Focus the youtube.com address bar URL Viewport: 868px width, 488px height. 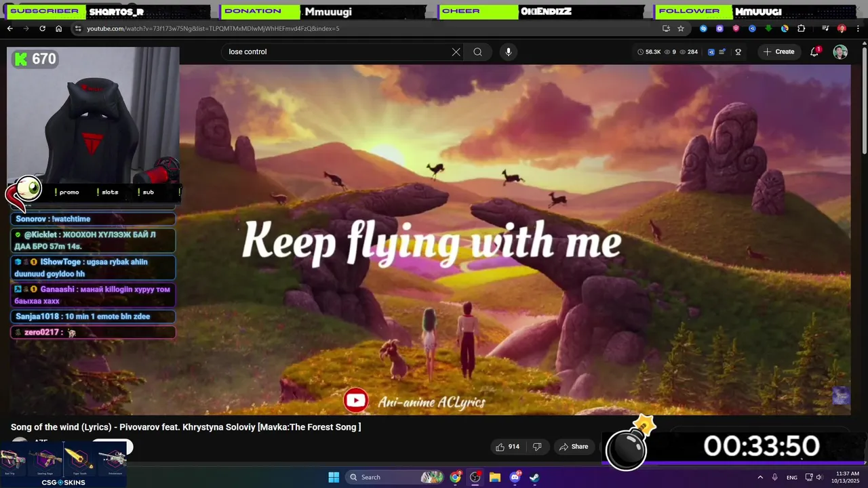[213, 28]
